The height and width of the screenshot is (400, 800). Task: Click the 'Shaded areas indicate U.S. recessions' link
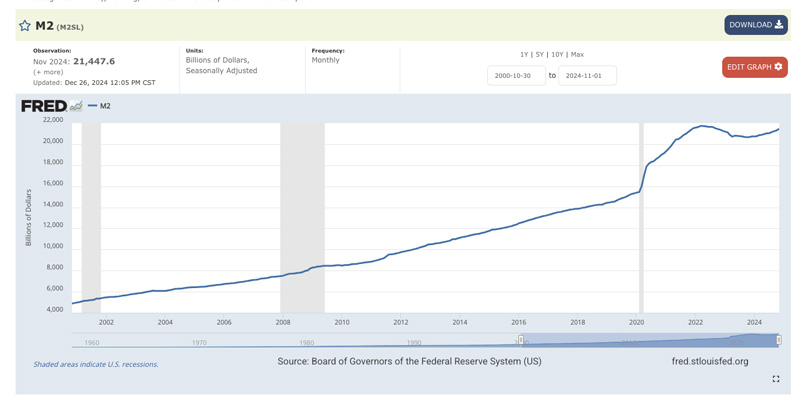point(96,364)
